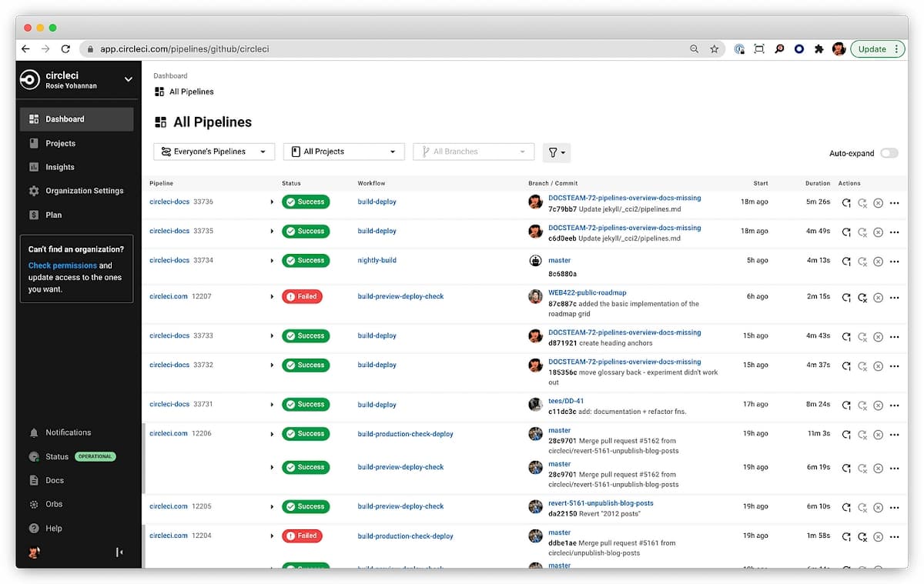Open more actions menu for pipeline 33736
The image size is (924, 584).
[894, 203]
